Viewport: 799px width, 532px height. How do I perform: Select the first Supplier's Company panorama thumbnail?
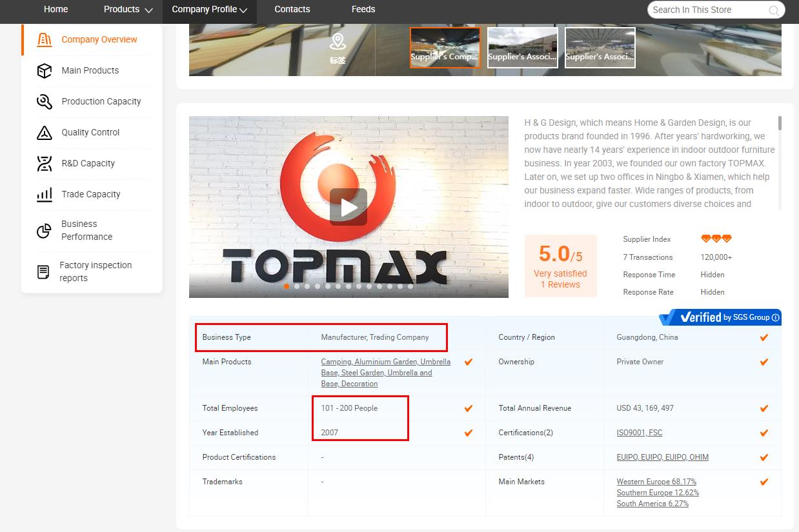[445, 47]
